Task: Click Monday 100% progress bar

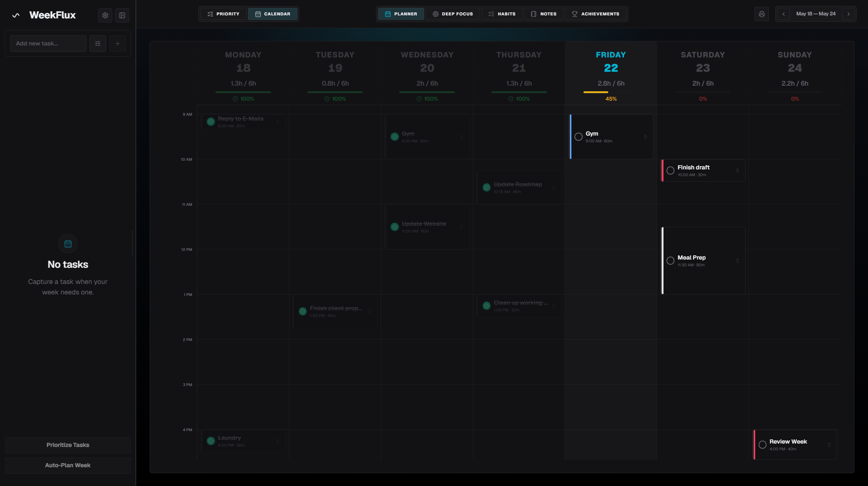Action: [243, 92]
